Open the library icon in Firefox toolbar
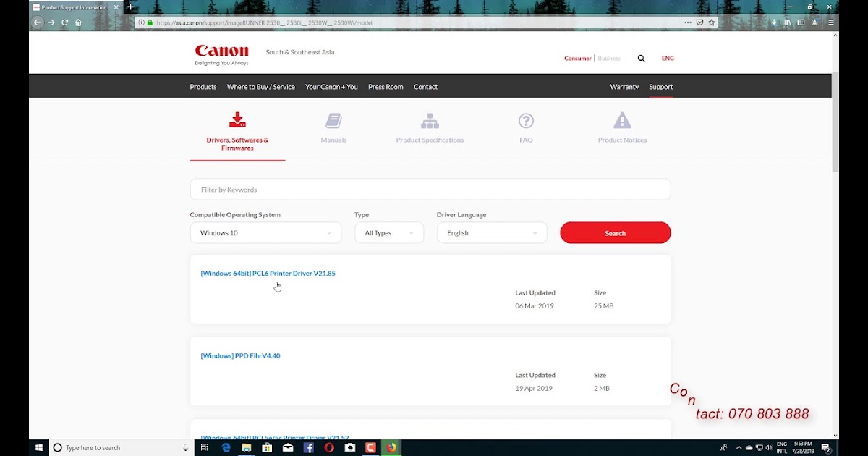Image resolution: width=868 pixels, height=456 pixels. point(788,22)
